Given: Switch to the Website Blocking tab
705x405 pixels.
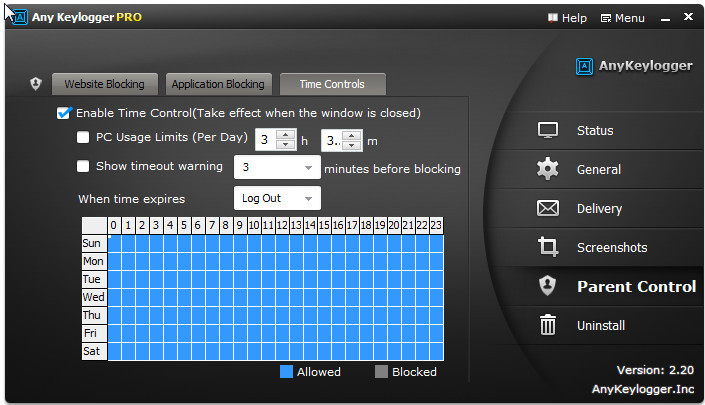Looking at the screenshot, I should coord(105,84).
